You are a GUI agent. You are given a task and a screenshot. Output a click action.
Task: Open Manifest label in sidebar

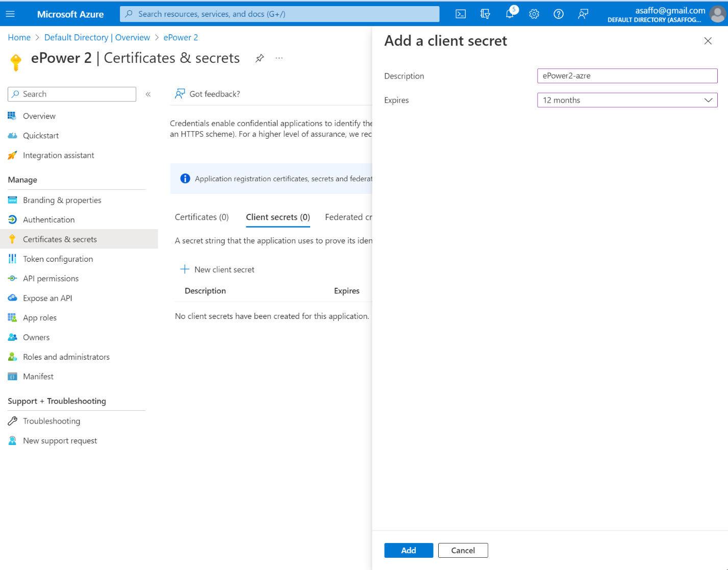tap(38, 377)
